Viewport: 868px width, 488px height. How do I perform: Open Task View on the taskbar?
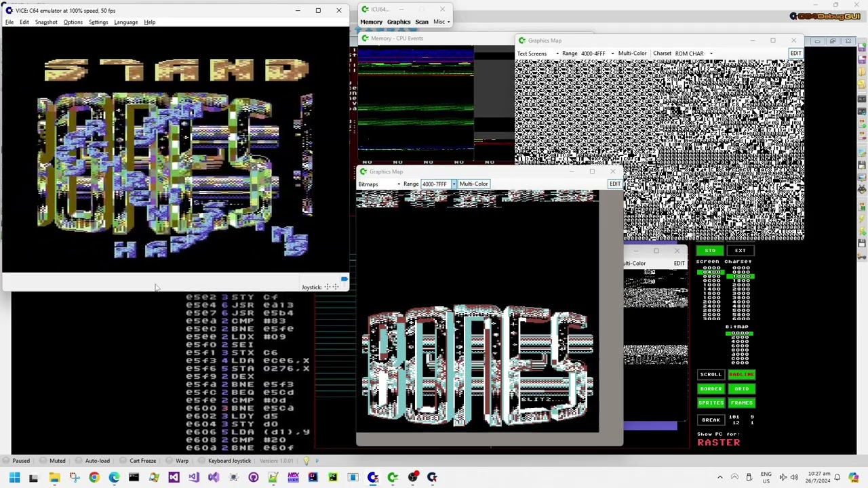coord(33,477)
